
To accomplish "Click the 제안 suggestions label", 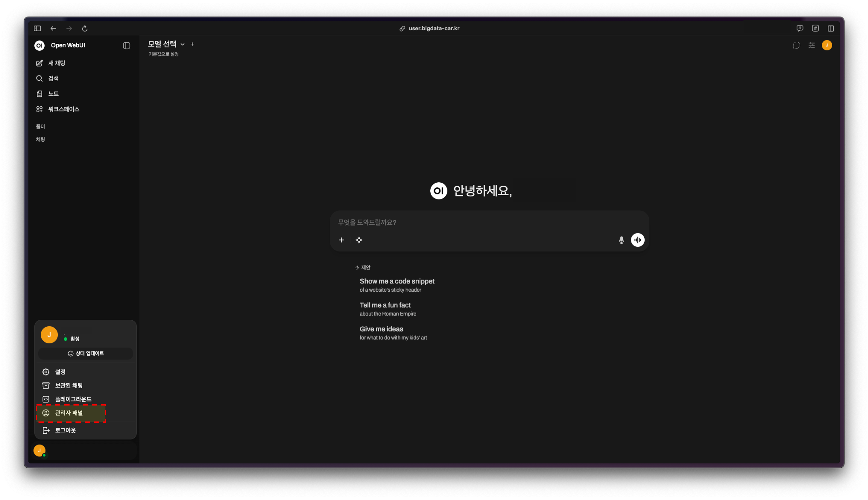I will point(363,268).
